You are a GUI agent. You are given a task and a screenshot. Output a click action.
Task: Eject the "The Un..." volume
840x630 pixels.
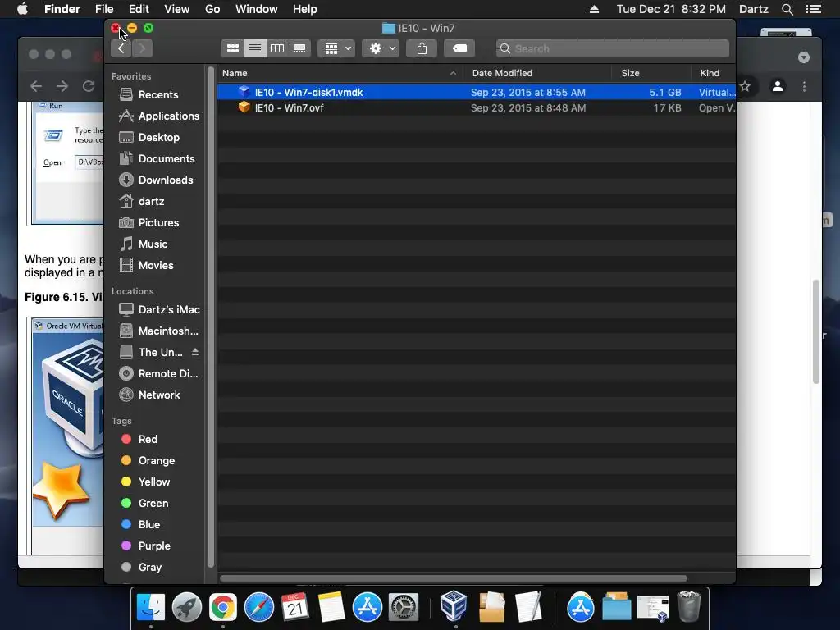click(x=195, y=352)
